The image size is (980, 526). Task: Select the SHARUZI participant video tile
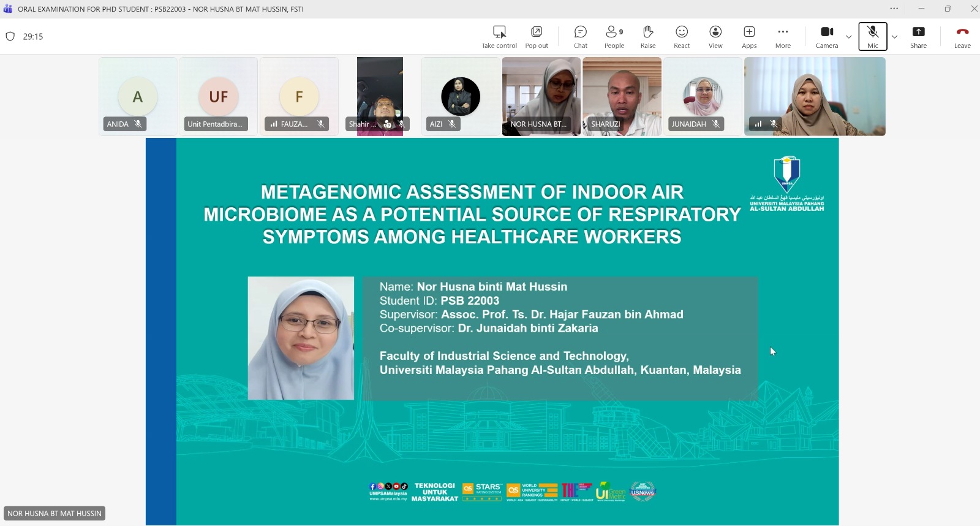click(622, 96)
